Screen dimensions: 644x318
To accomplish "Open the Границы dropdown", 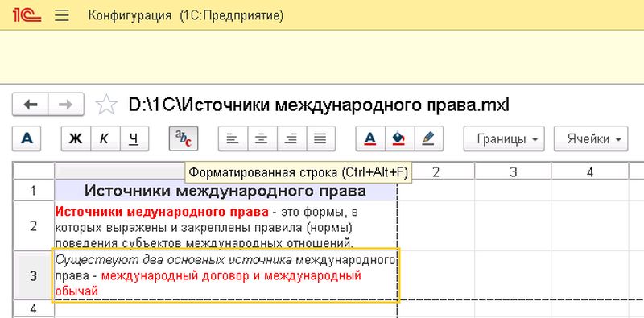I will point(504,138).
